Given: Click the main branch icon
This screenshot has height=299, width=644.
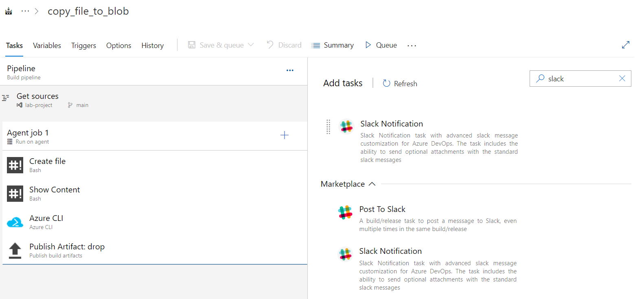Looking at the screenshot, I should coord(70,105).
